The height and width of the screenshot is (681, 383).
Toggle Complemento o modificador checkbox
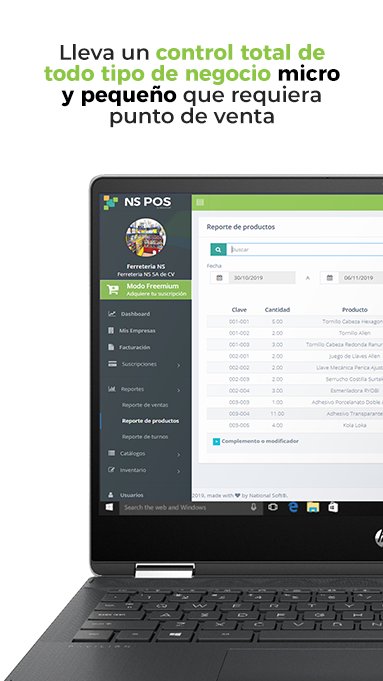point(216,442)
